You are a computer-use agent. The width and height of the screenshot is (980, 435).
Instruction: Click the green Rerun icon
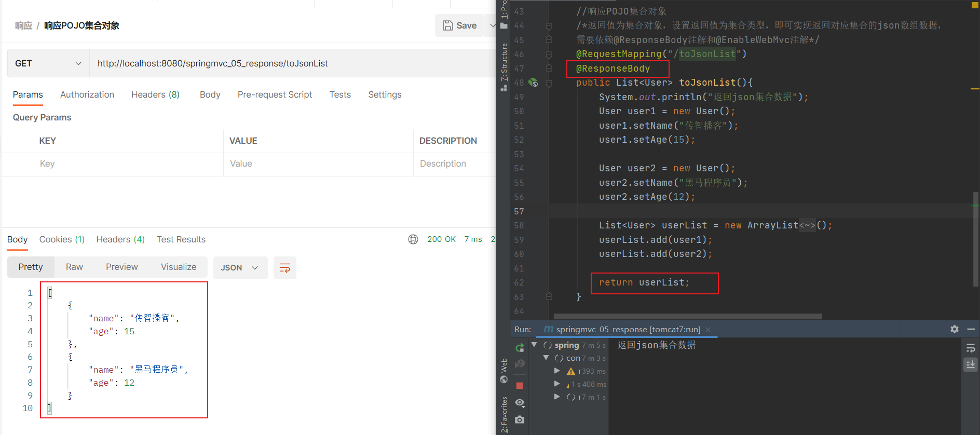(520, 347)
